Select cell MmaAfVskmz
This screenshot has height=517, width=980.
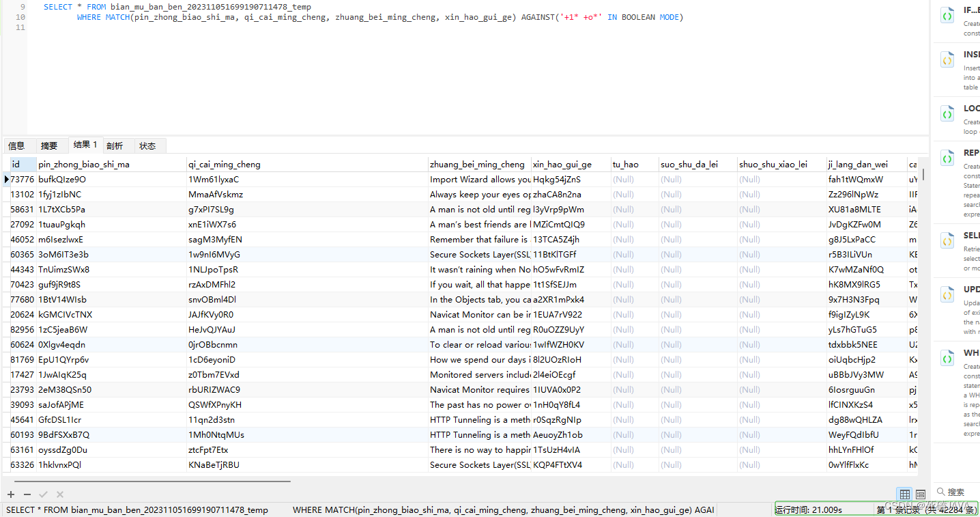click(x=307, y=194)
